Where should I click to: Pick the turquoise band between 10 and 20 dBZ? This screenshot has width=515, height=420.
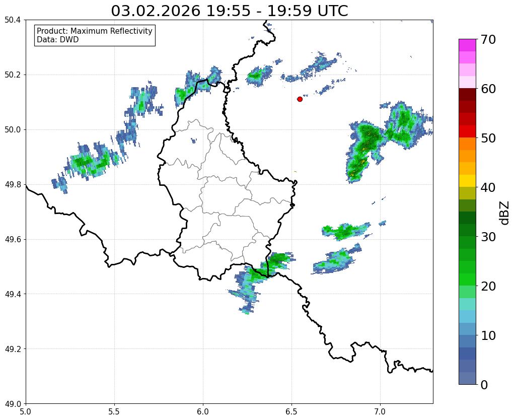(x=467, y=304)
